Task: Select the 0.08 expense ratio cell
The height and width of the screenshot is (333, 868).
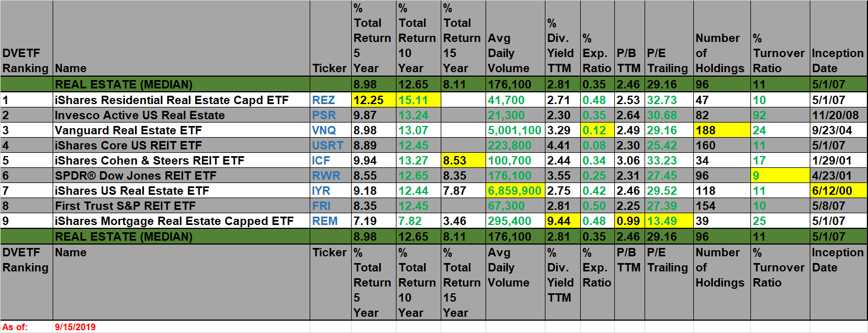Action: click(x=597, y=146)
